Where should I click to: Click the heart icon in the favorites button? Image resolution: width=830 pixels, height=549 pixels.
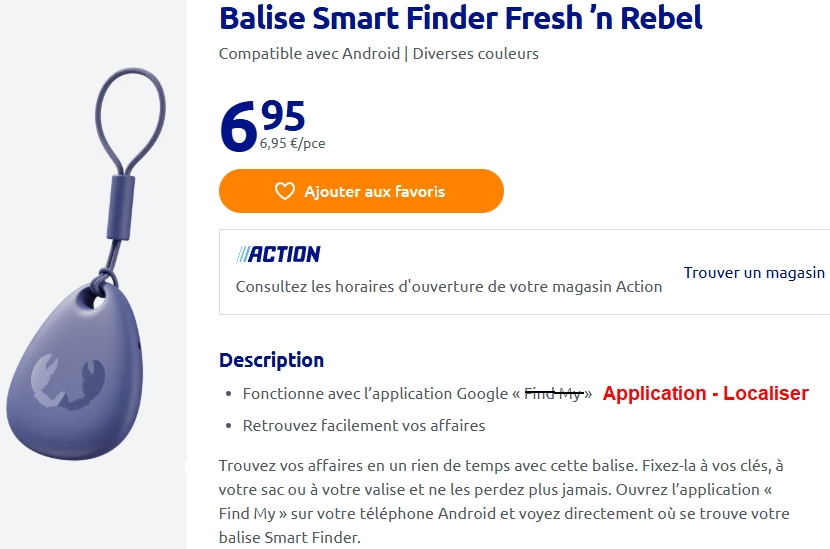(285, 191)
